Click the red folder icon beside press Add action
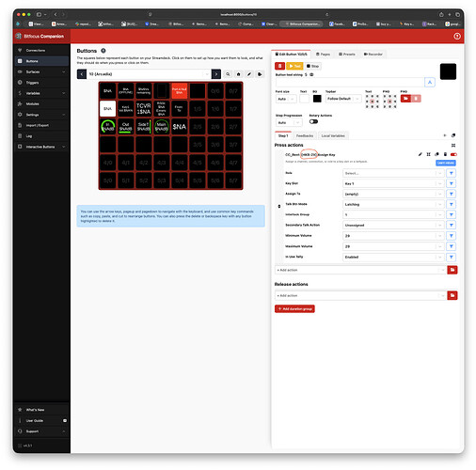This screenshot has width=476, height=470. pyautogui.click(x=452, y=270)
